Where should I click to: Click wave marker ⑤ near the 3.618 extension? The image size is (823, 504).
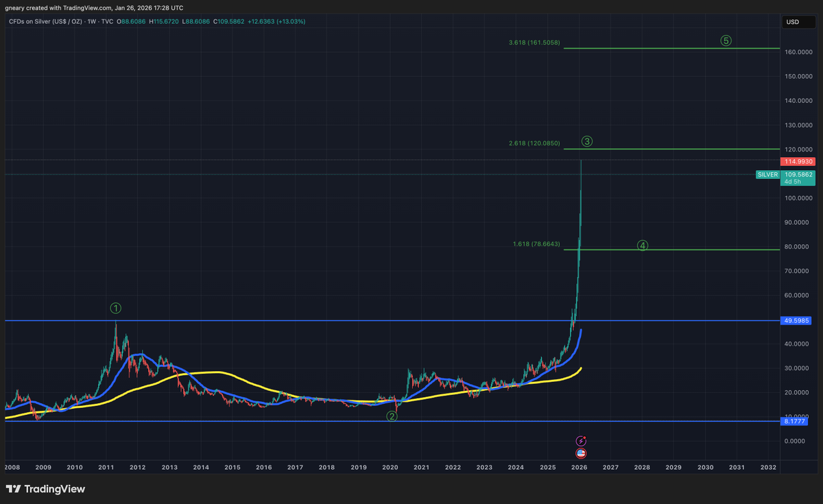tap(726, 40)
